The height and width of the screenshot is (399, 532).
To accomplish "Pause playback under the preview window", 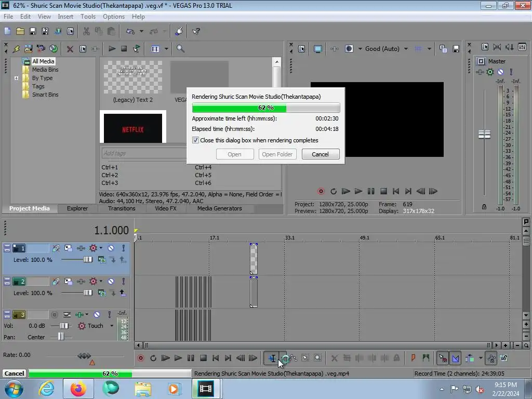I will point(371,191).
